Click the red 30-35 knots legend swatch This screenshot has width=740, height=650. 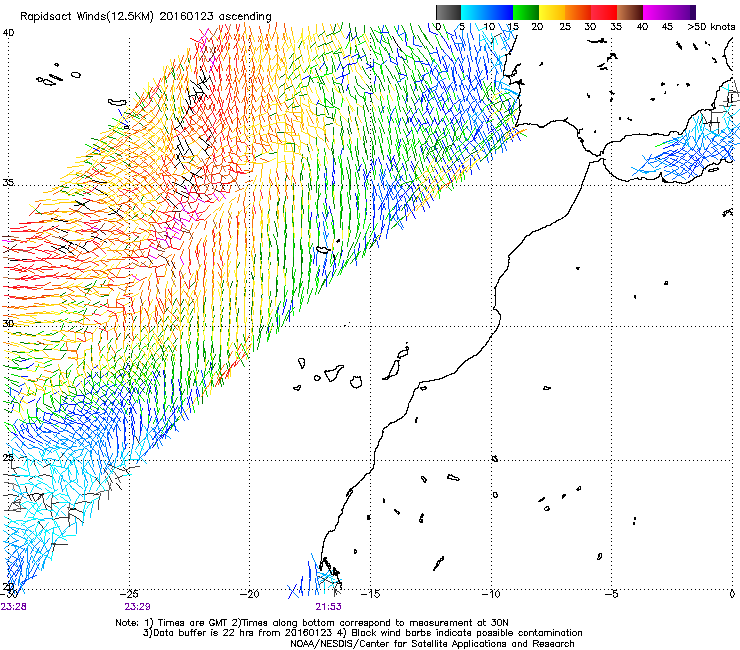(604, 12)
